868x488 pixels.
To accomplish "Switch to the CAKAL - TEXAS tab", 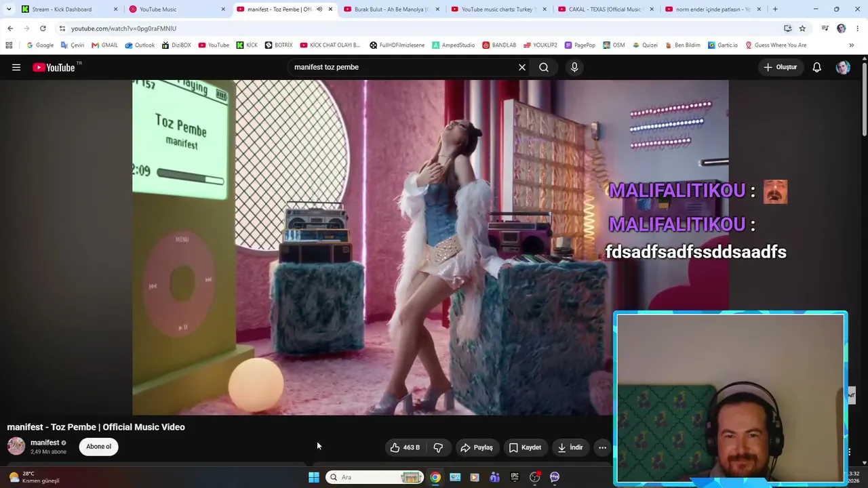I will (x=606, y=9).
